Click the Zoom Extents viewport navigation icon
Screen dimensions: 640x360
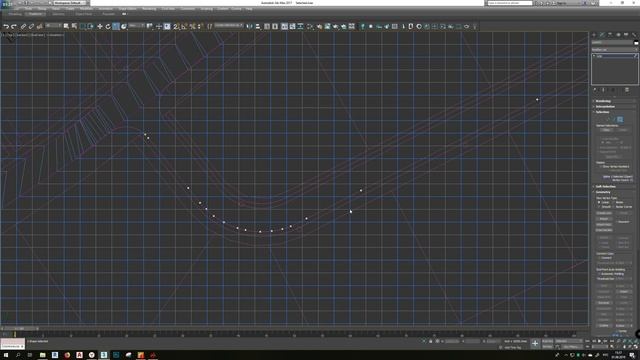[631, 341]
